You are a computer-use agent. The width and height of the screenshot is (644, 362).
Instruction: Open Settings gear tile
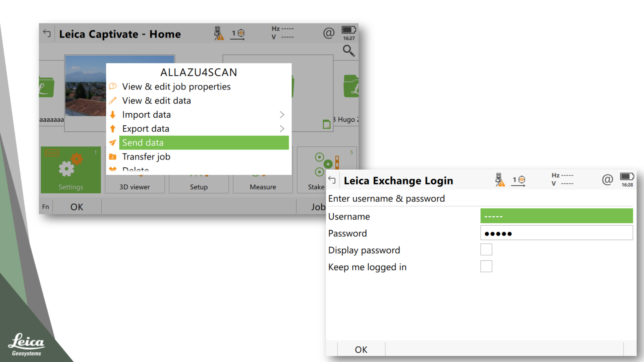click(71, 170)
